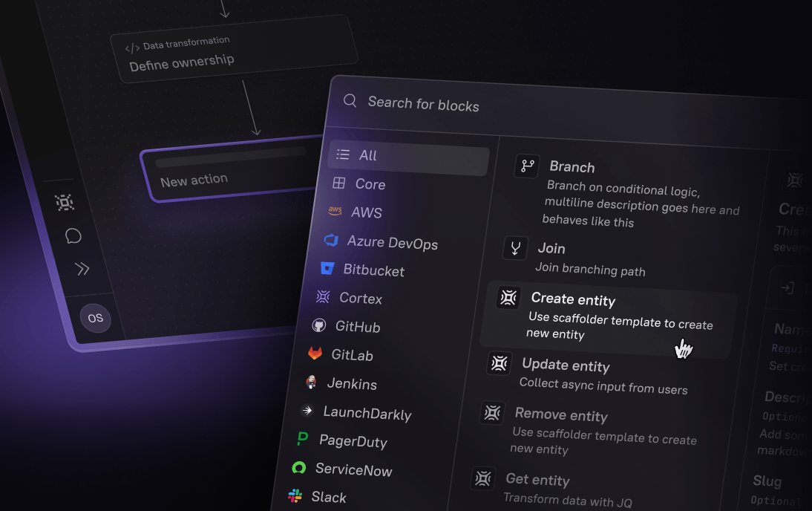Filter blocks by Azure DevOps

pyautogui.click(x=391, y=243)
